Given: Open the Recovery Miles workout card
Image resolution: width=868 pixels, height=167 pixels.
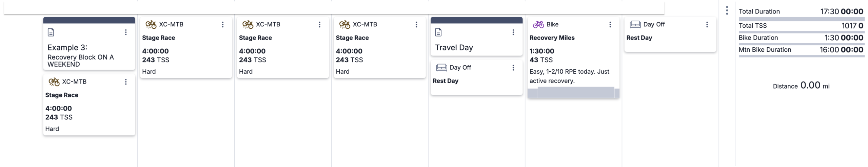Looking at the screenshot, I should [x=573, y=57].
